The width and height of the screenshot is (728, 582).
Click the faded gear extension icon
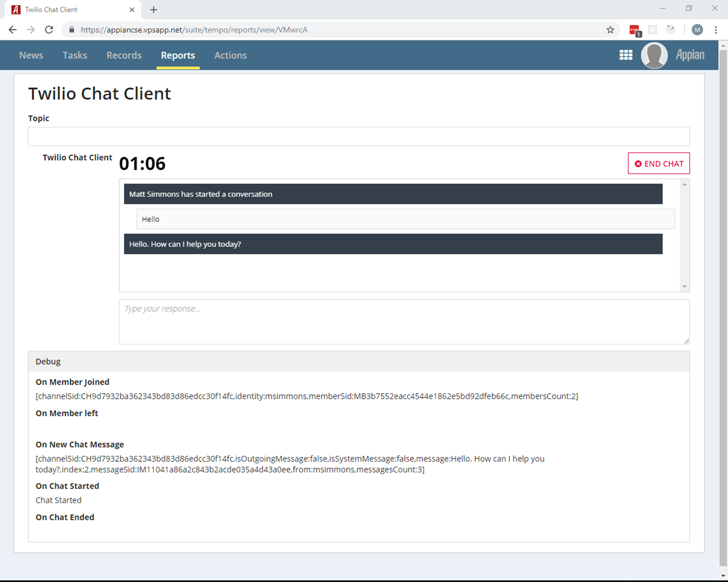[x=652, y=30]
